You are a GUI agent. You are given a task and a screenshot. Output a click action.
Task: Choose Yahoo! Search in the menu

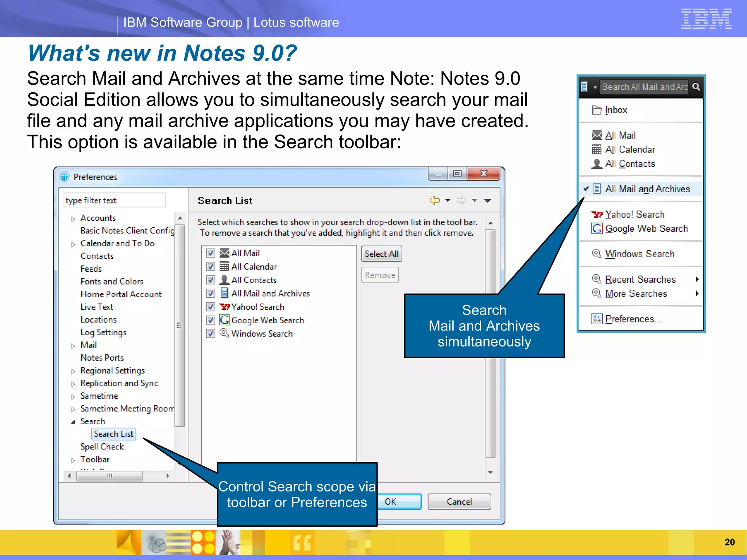click(x=641, y=215)
